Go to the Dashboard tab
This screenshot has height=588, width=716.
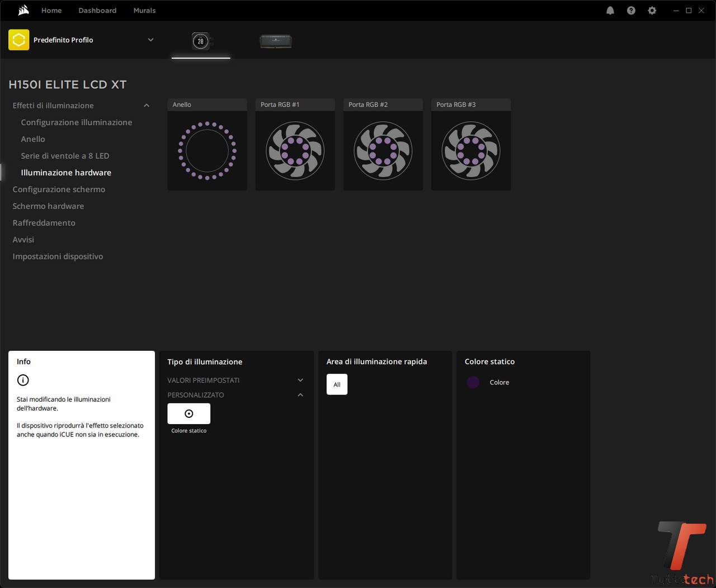coord(97,11)
